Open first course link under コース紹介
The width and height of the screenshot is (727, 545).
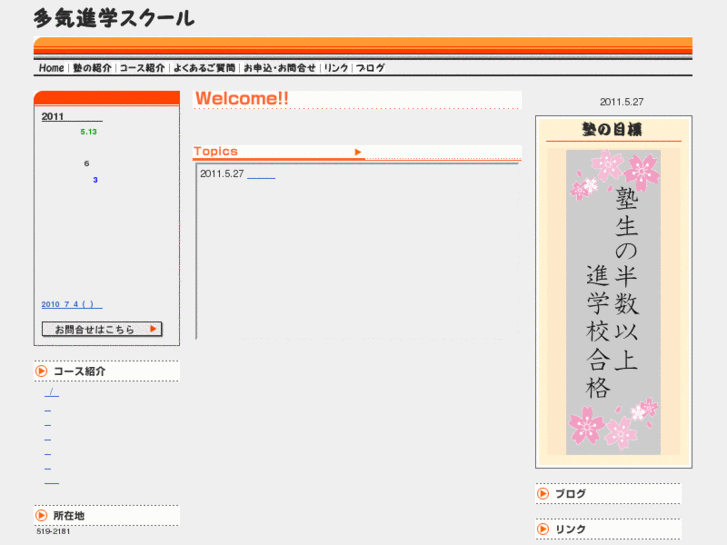[x=51, y=393]
